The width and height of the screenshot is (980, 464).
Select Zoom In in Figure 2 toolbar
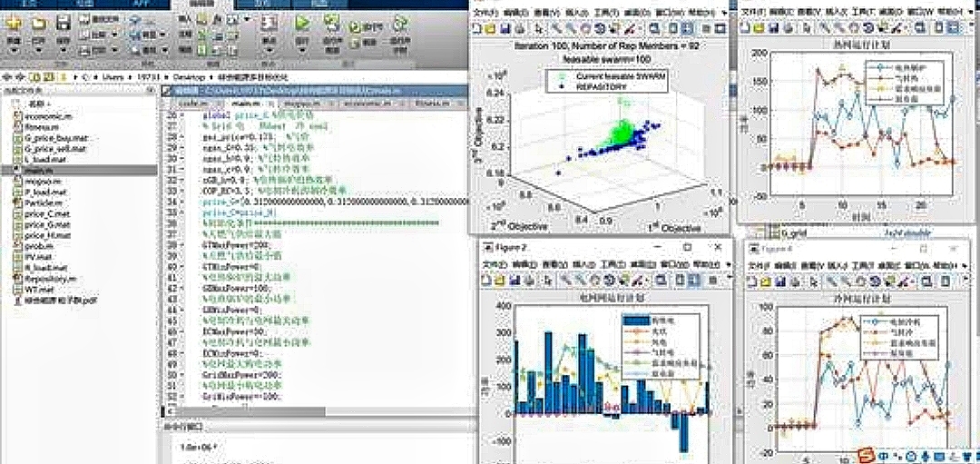pyautogui.click(x=566, y=281)
